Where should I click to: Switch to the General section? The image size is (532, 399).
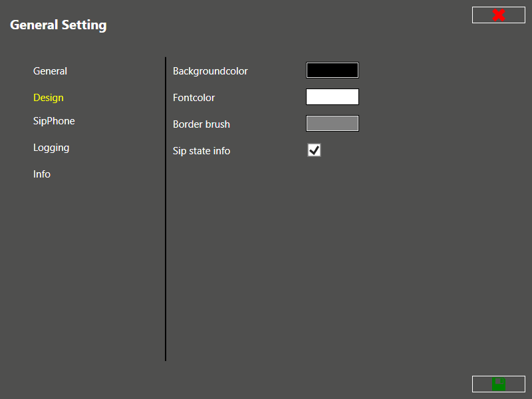[50, 71]
